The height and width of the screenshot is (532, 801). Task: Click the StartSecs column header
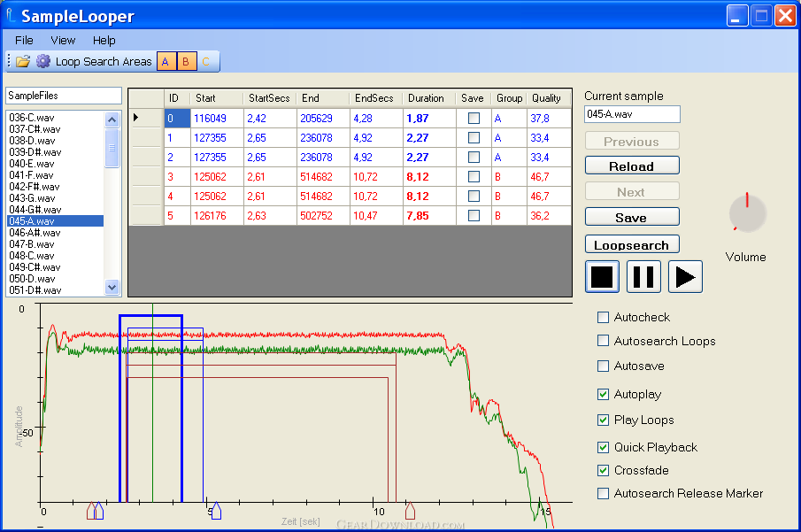(270, 98)
